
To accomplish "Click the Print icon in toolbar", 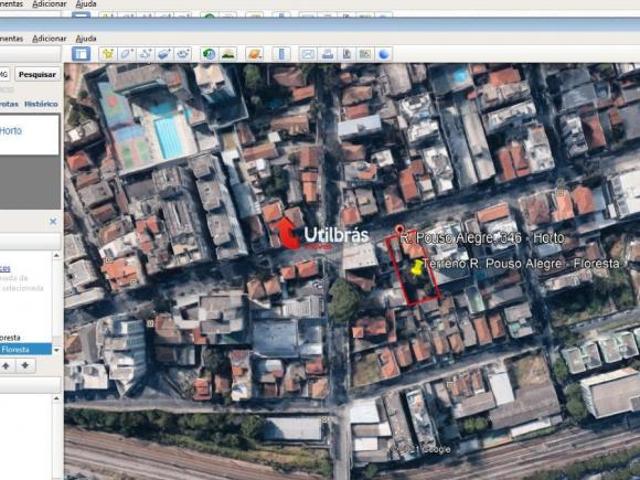I will [327, 53].
